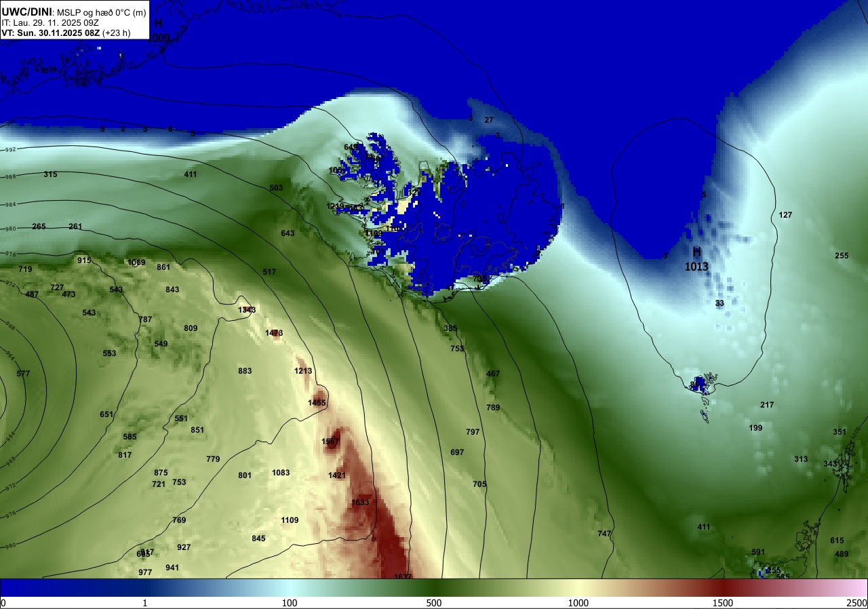Click the 697 height value
The height and width of the screenshot is (609, 868).
point(457,452)
